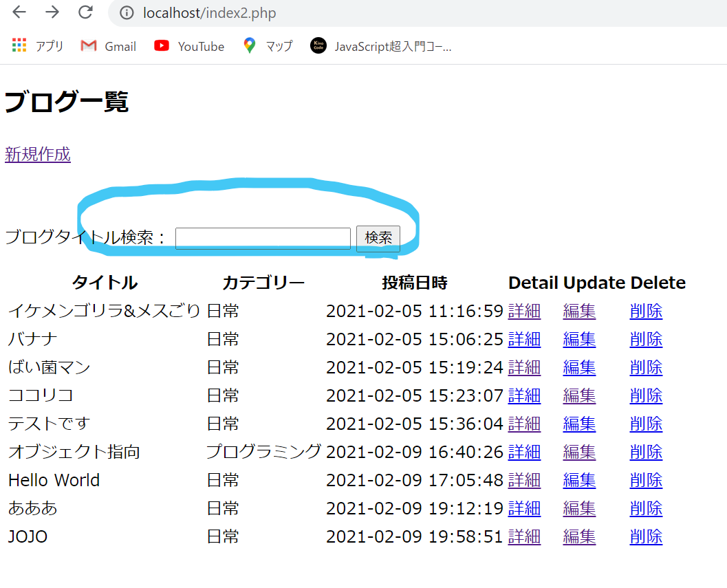Screen dimensions: 727x588
Task: Click the オブジェクト指向 title cell
Action: pos(74,452)
